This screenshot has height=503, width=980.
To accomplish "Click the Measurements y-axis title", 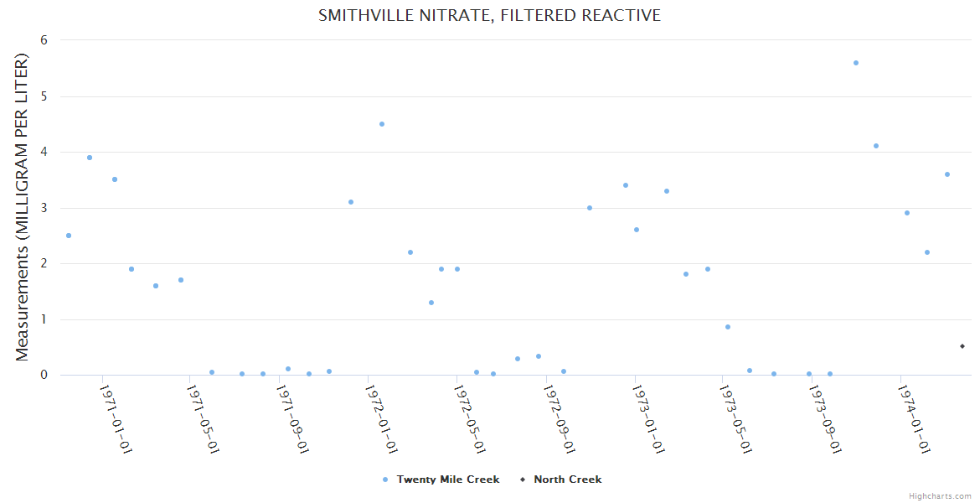I will coord(23,208).
